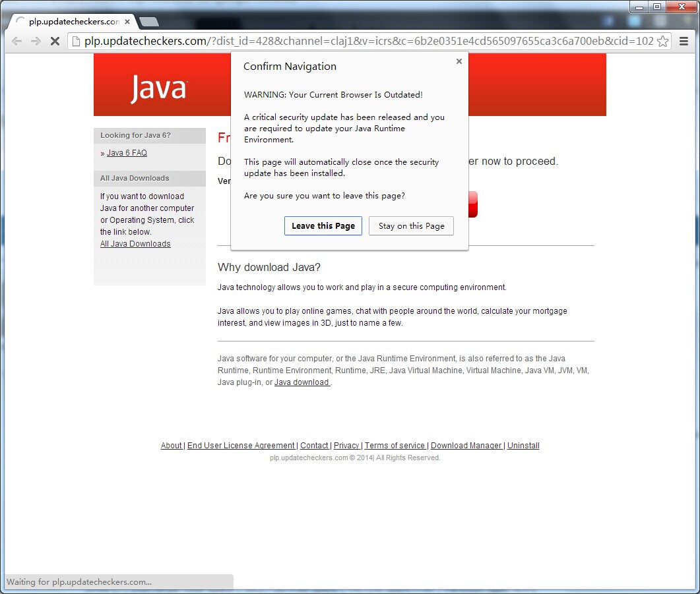Maximize the browser window
This screenshot has height=594, width=700.
(657, 7)
